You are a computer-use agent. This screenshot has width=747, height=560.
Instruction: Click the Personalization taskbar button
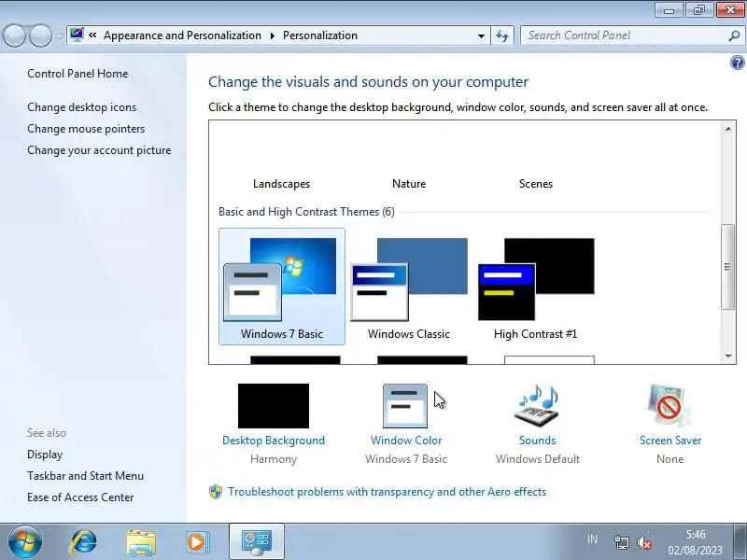[x=256, y=542]
